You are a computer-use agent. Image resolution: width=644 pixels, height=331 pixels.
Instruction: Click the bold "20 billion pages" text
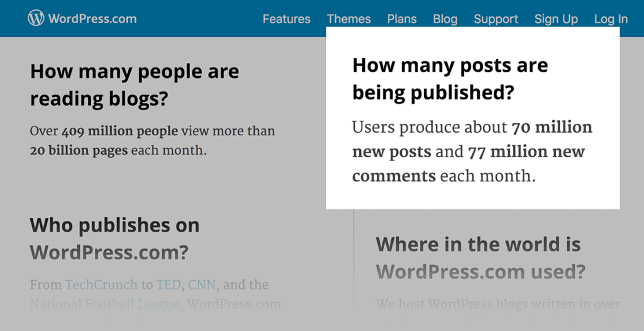[79, 151]
